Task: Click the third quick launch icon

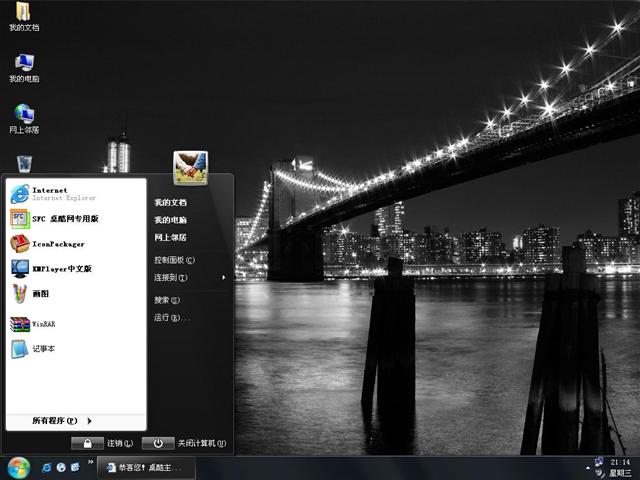Action: pos(76,467)
